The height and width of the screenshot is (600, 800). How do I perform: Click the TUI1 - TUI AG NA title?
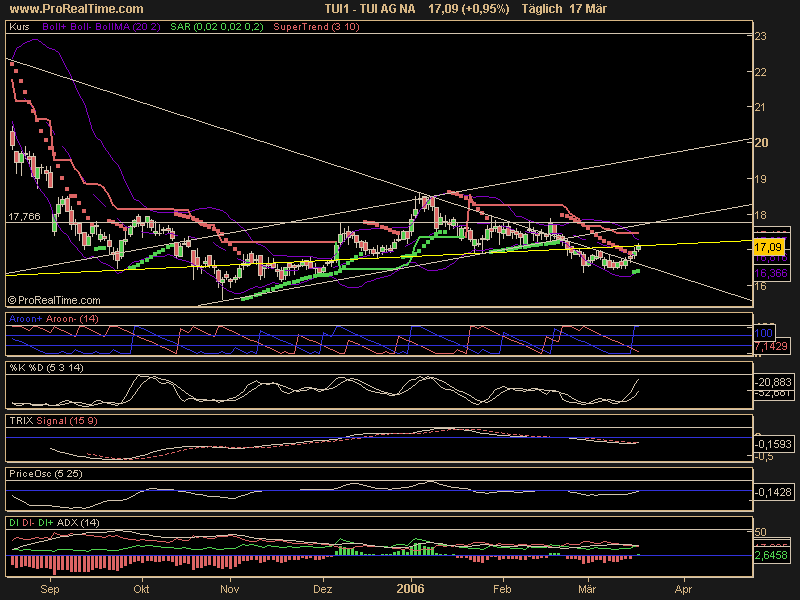(368, 8)
